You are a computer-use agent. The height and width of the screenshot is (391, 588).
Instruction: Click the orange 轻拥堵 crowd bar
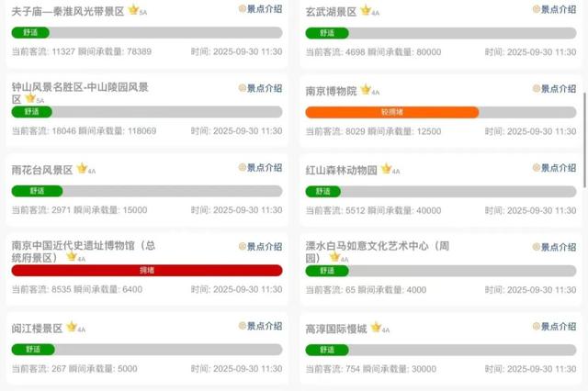click(x=391, y=112)
